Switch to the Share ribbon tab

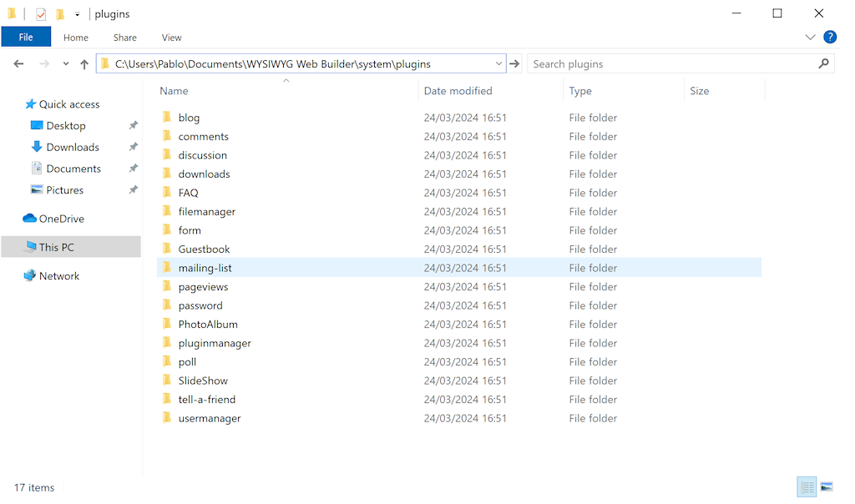[125, 38]
